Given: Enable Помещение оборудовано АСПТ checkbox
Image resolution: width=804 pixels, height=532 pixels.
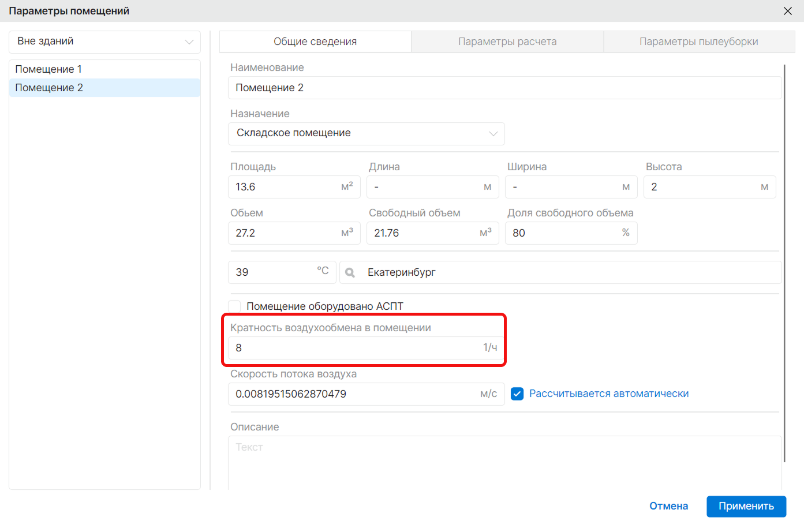Looking at the screenshot, I should (x=234, y=306).
